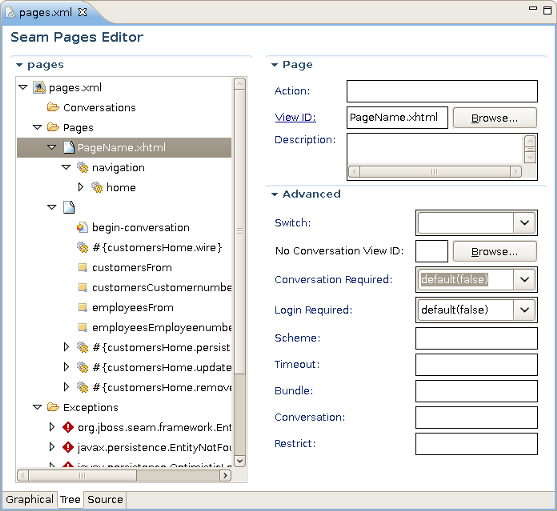The height and width of the screenshot is (511, 557).
Task: Collapse the Advanced section header
Action: pyautogui.click(x=274, y=194)
